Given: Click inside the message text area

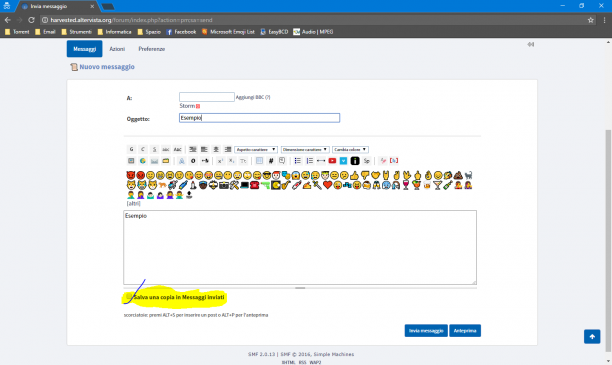Looking at the screenshot, I should (x=300, y=247).
